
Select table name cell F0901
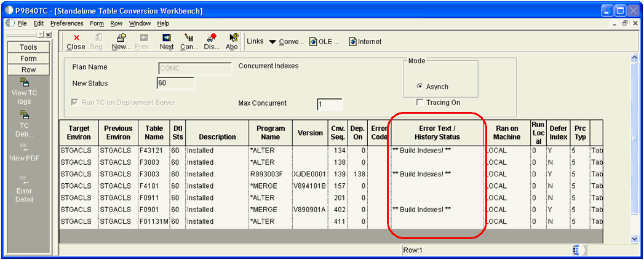pyautogui.click(x=154, y=210)
